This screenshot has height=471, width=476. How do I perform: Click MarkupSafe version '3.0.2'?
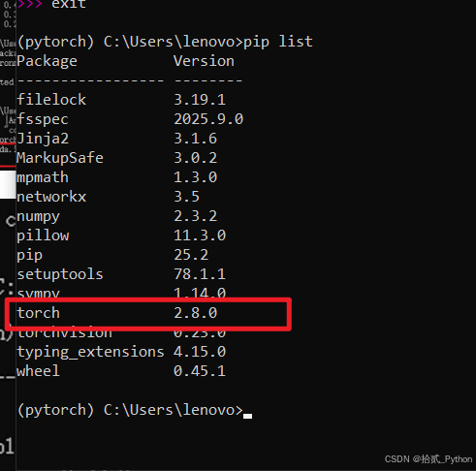click(x=195, y=158)
